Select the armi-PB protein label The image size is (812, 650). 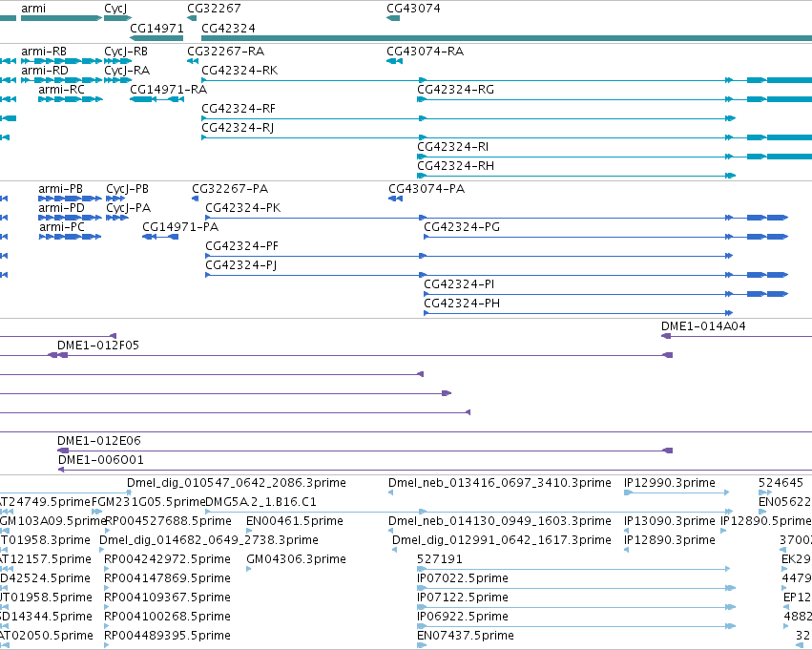[x=60, y=189]
